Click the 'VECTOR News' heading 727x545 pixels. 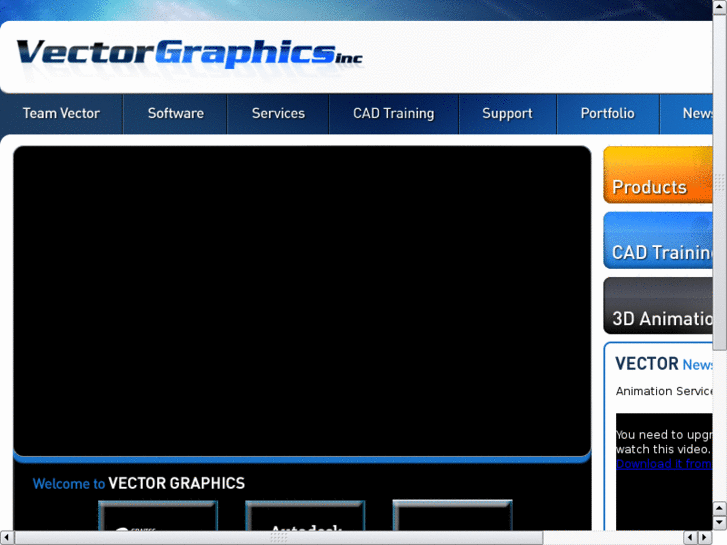coord(664,364)
